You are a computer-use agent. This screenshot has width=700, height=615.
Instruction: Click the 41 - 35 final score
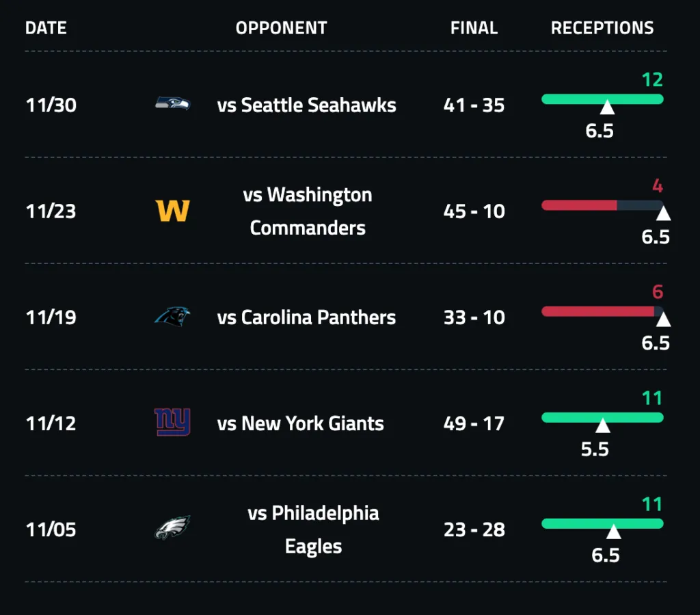tap(474, 105)
